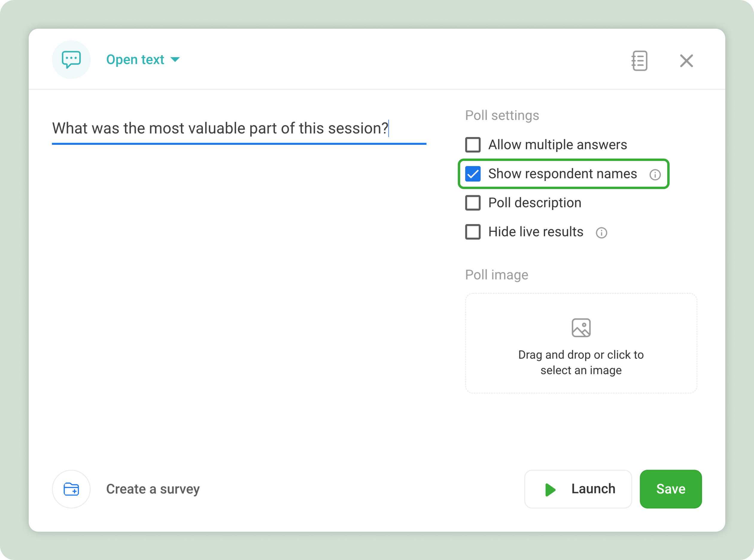Viewport: 754px width, 560px height.
Task: Click the Create a survey link
Action: coord(153,489)
